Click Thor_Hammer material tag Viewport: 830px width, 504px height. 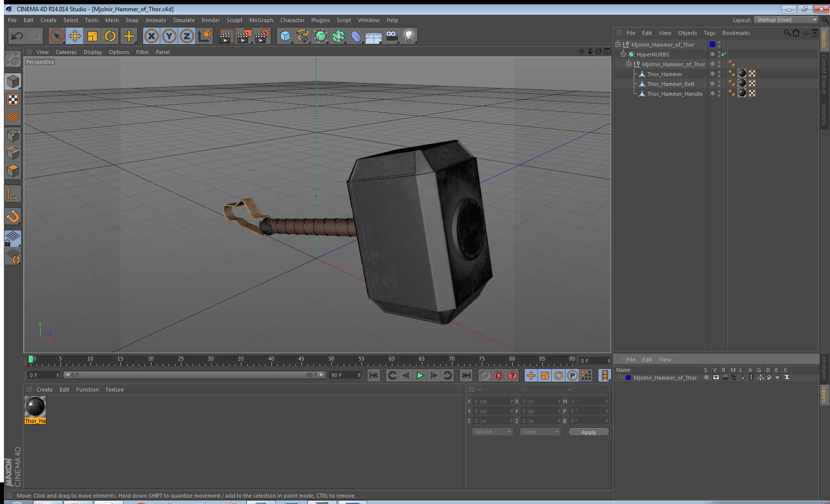pyautogui.click(x=742, y=74)
